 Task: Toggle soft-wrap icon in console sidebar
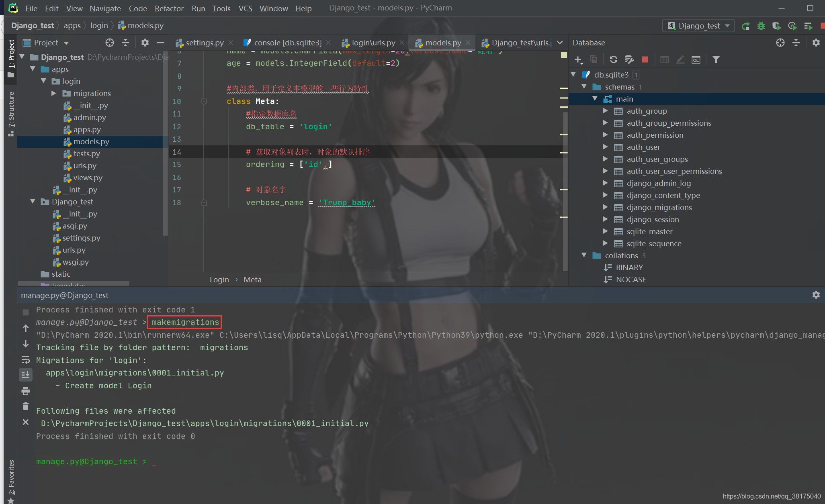pyautogui.click(x=26, y=359)
